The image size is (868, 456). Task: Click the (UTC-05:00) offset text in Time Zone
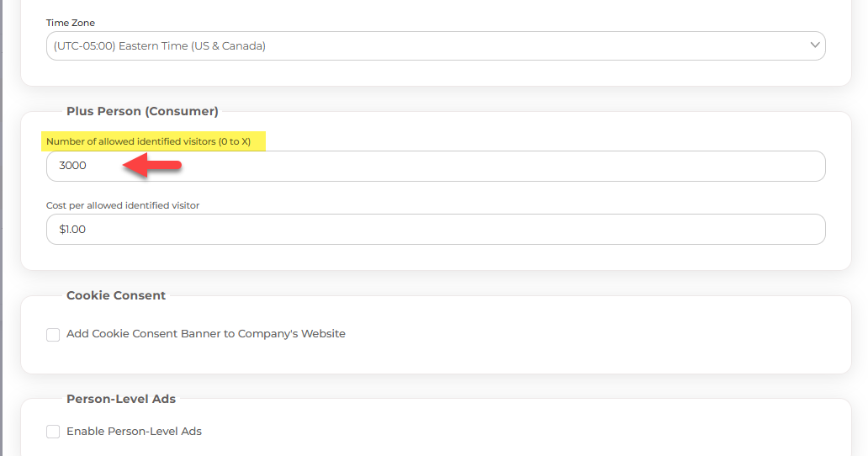point(85,46)
